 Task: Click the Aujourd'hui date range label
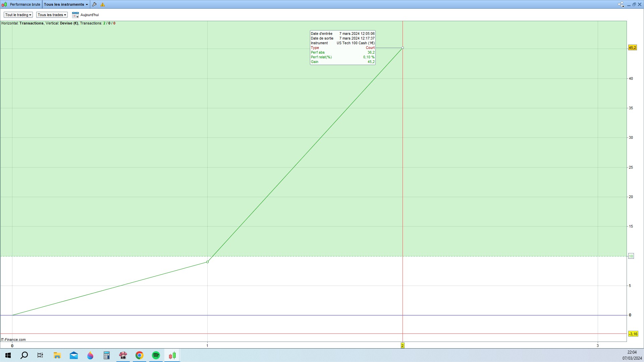click(x=90, y=15)
